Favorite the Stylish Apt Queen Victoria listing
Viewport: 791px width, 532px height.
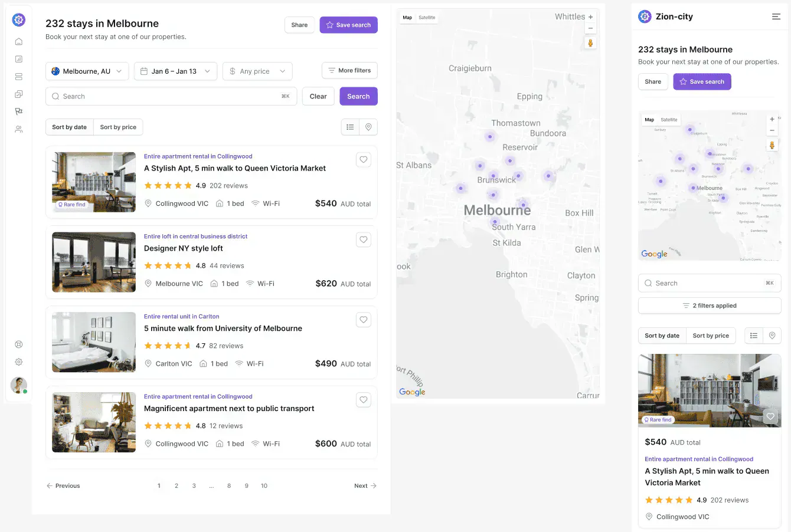tap(364, 159)
